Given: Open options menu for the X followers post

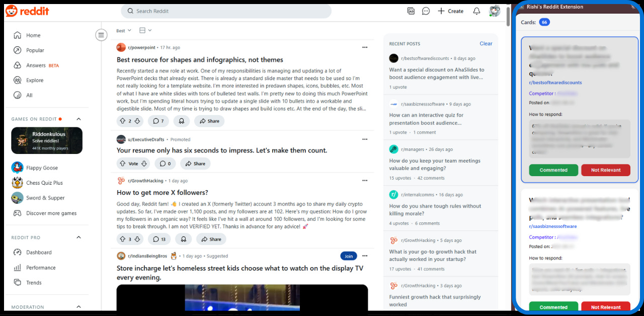Looking at the screenshot, I should click(365, 181).
